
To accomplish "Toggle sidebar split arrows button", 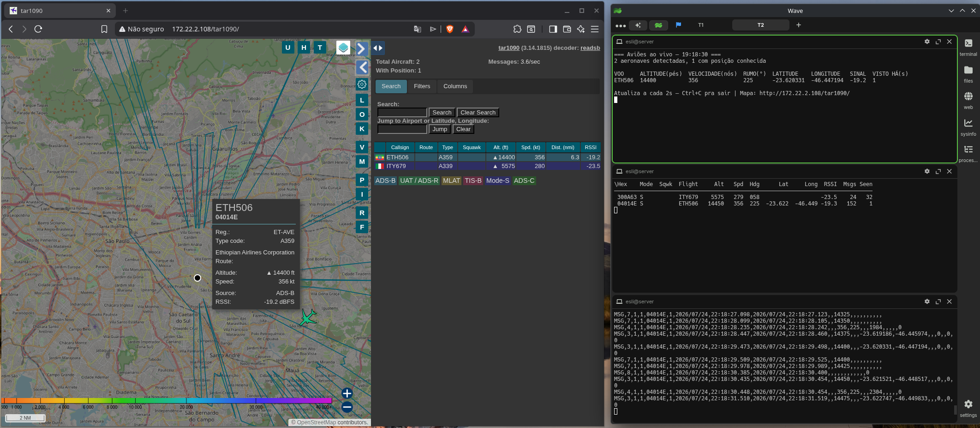I will pyautogui.click(x=378, y=48).
